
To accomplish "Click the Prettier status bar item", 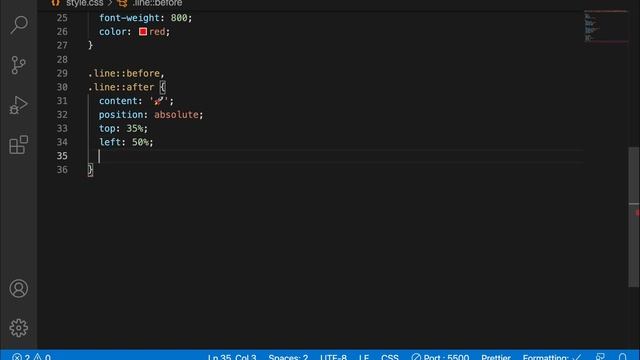I will [x=496, y=357].
